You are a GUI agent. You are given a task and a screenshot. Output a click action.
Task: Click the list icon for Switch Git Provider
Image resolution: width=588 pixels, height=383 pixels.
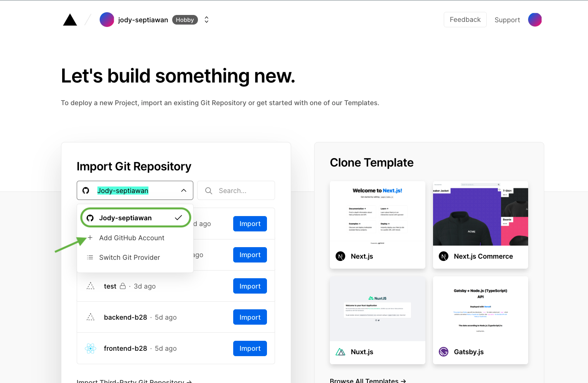pyautogui.click(x=90, y=257)
